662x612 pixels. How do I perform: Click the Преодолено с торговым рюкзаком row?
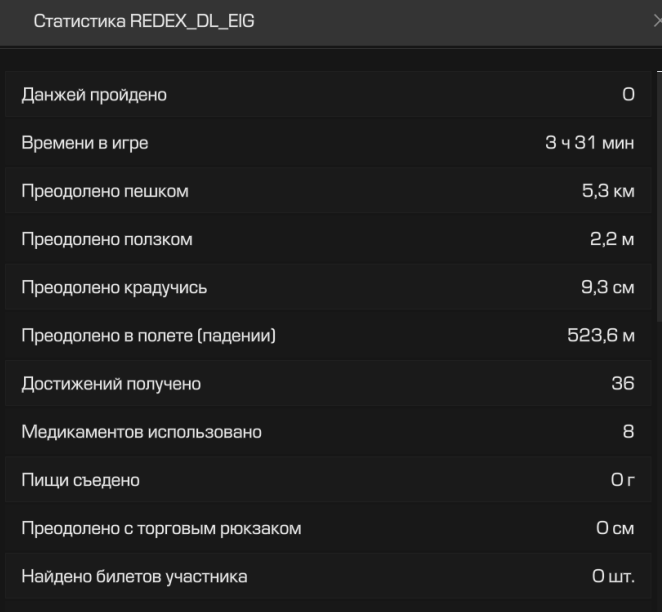(328, 528)
